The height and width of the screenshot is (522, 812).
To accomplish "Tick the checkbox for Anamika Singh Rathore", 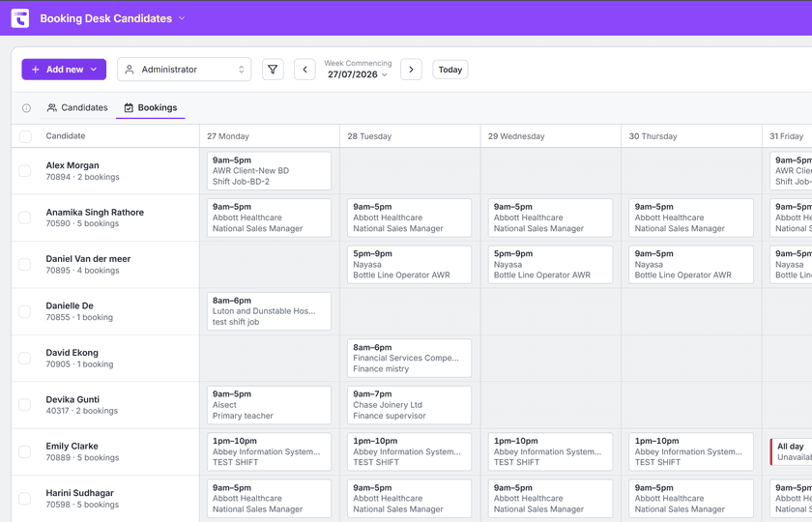I will (25, 217).
